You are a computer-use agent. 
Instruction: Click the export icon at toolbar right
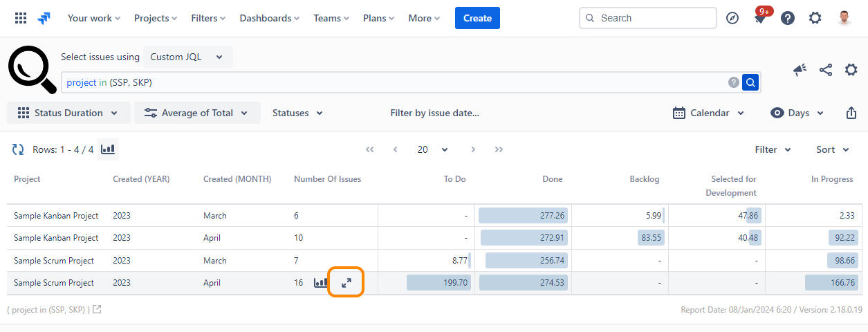(851, 113)
